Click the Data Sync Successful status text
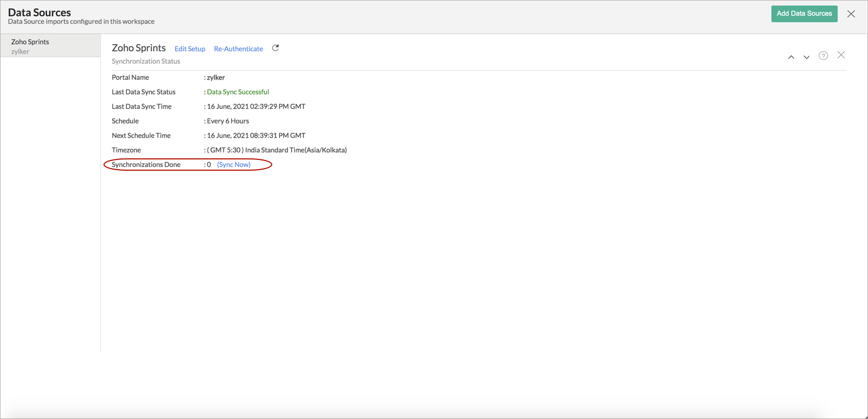The image size is (868, 419). pyautogui.click(x=238, y=92)
